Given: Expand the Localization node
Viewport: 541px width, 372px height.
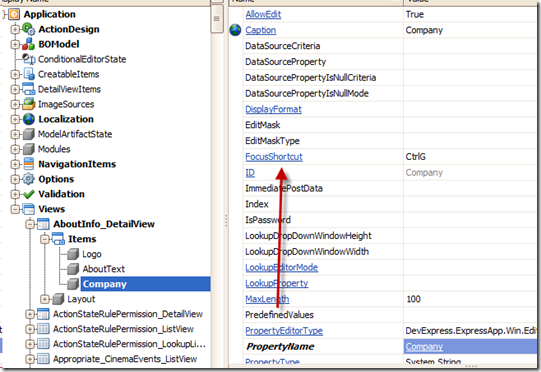Looking at the screenshot, I should [x=15, y=119].
